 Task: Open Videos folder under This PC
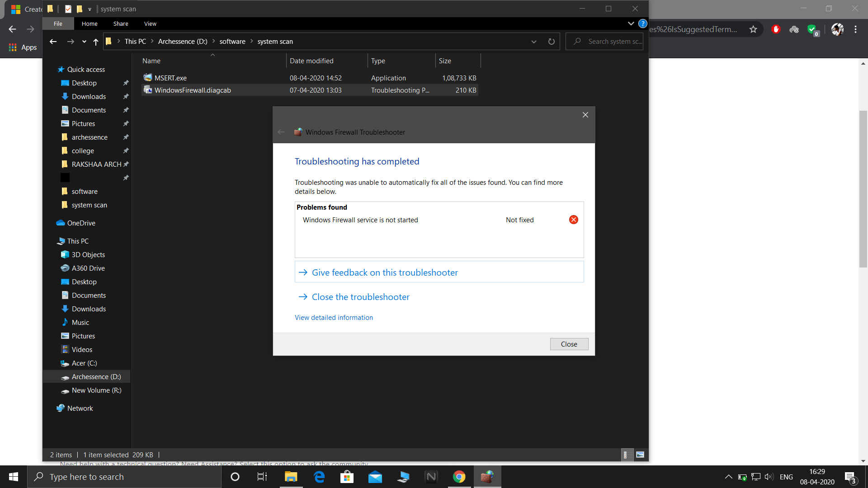tap(82, 349)
